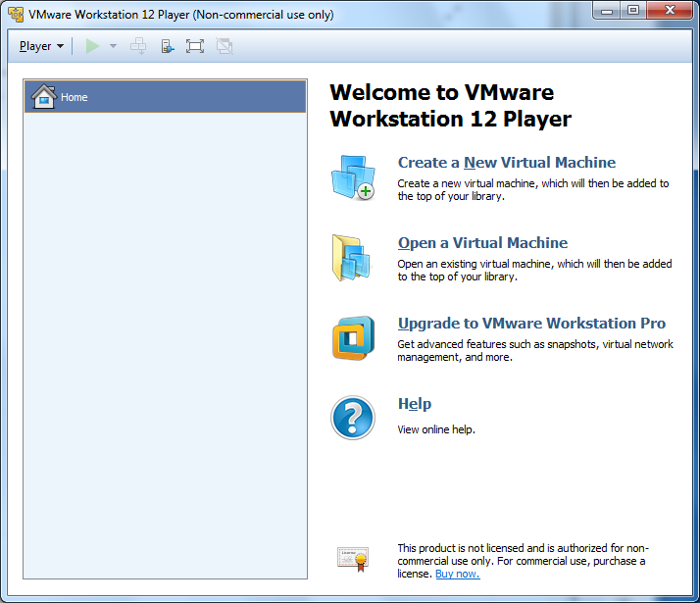Screen dimensions: 700x603
Task: Expand the power options dropdown arrow
Action: coord(113,46)
